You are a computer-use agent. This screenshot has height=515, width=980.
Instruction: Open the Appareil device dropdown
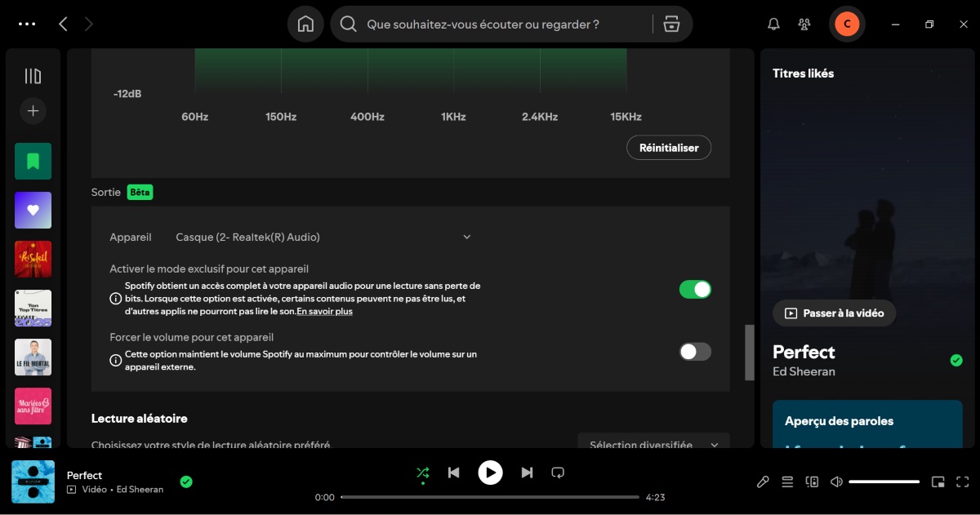[x=323, y=237]
